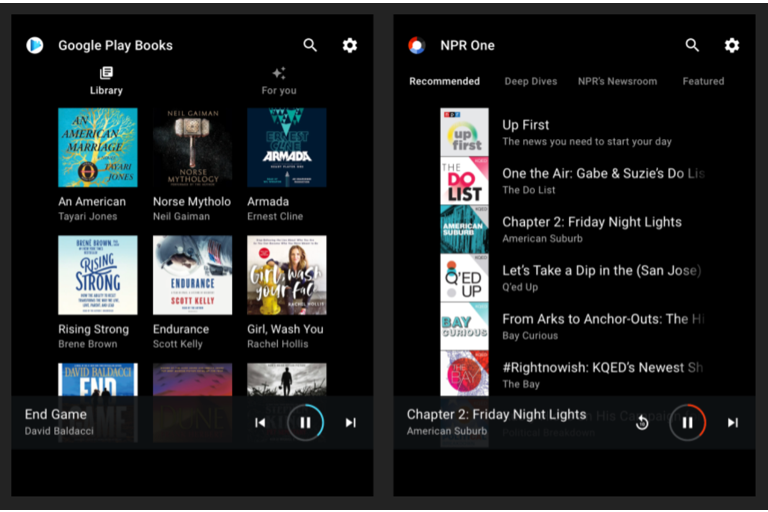
Task: Open Girl, Wash Your Face cover
Action: pos(287,275)
